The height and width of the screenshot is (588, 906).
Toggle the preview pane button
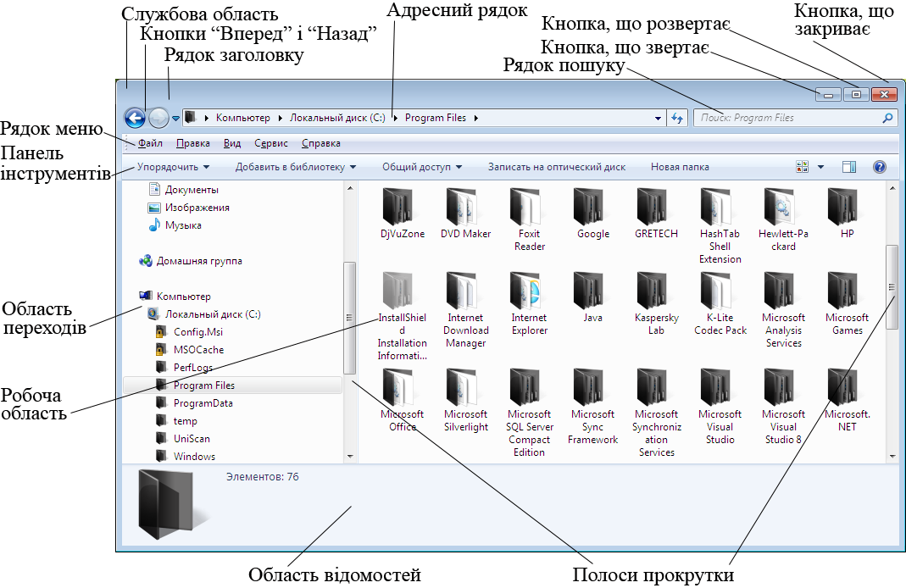(x=849, y=167)
